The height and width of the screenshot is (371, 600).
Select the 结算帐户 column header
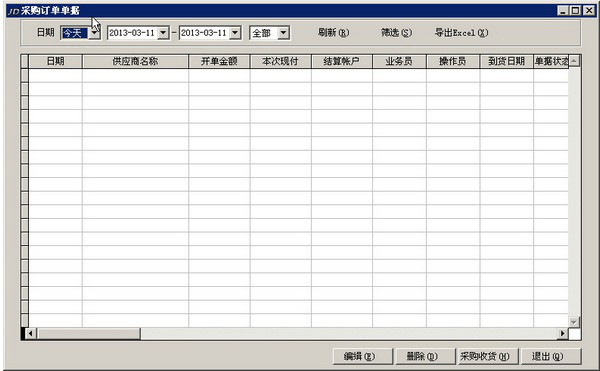pos(342,61)
